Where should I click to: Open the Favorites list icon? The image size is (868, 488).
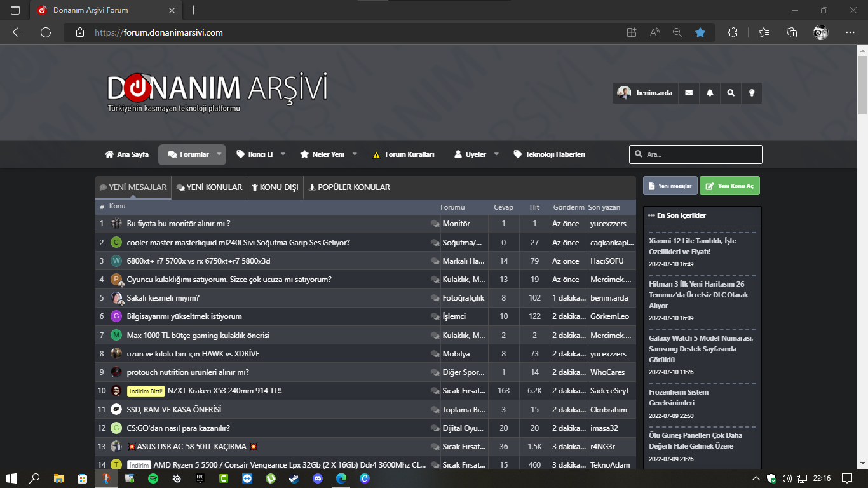[x=763, y=32]
